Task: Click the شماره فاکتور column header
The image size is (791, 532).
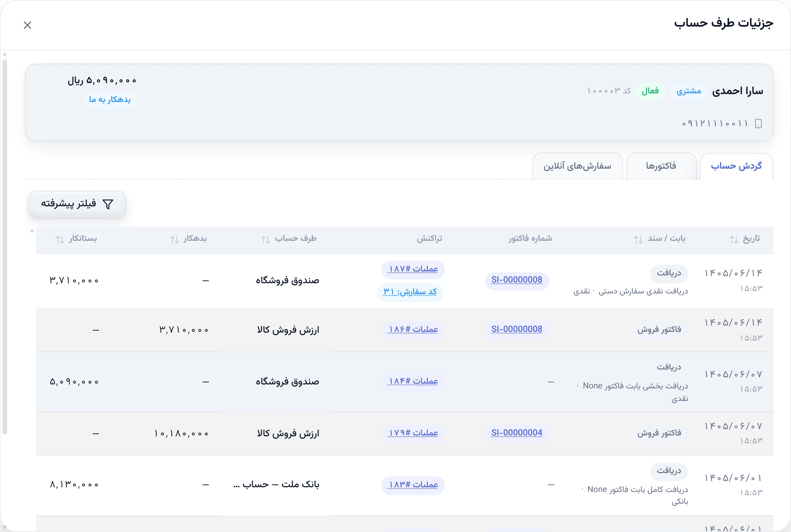Action: click(x=530, y=239)
